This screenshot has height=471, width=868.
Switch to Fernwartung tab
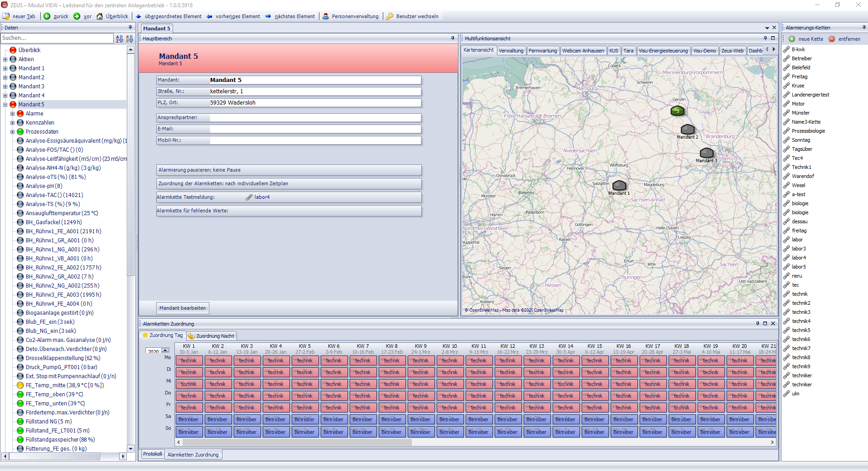[543, 51]
